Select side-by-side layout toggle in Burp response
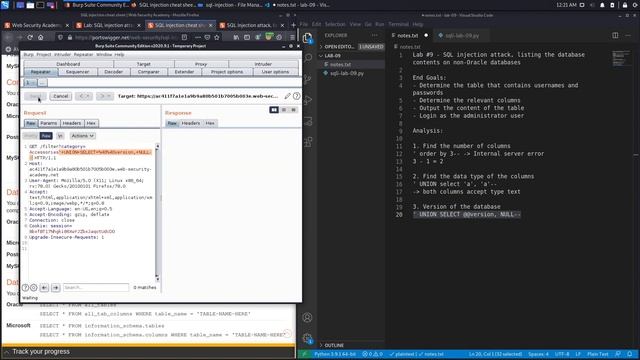This screenshot has height=360, width=640. click(x=274, y=110)
